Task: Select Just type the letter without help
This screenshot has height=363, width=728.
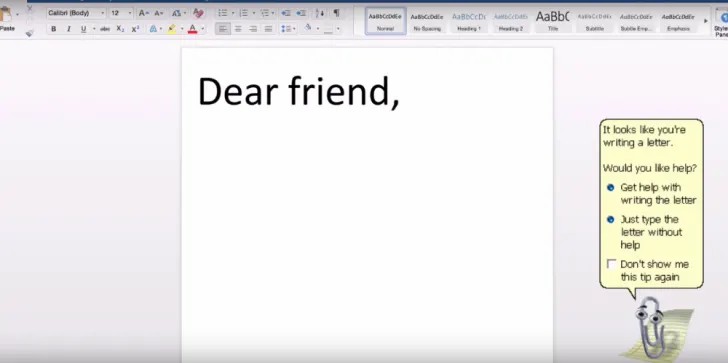Action: tap(644, 232)
